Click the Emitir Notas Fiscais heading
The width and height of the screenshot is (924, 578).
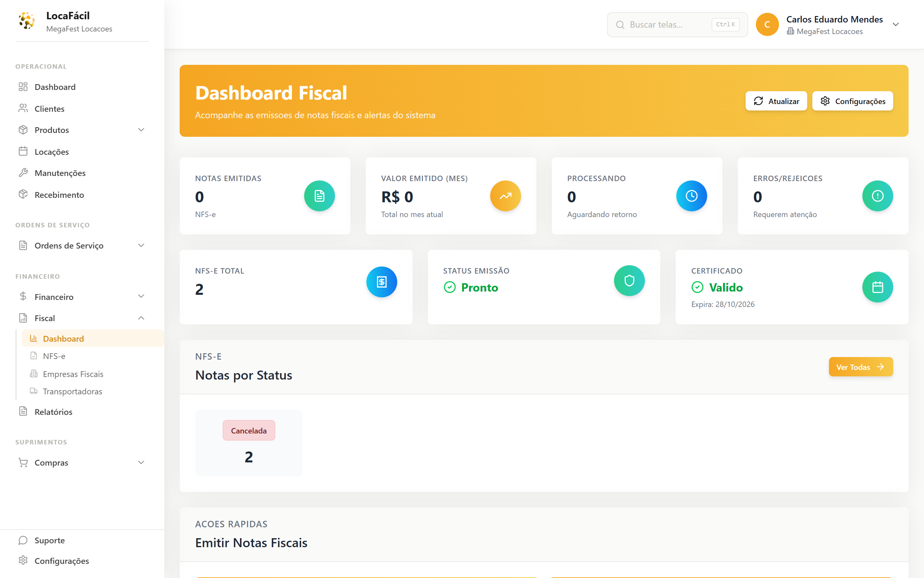(251, 542)
